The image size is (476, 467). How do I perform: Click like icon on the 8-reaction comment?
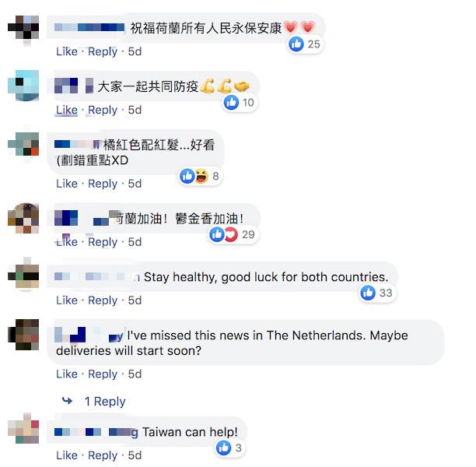tap(187, 176)
